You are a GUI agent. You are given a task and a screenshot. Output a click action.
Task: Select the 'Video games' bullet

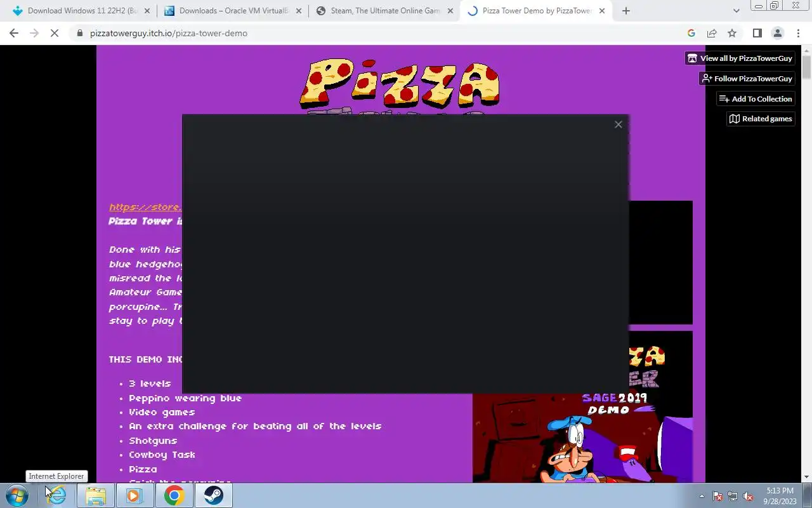coord(162,412)
